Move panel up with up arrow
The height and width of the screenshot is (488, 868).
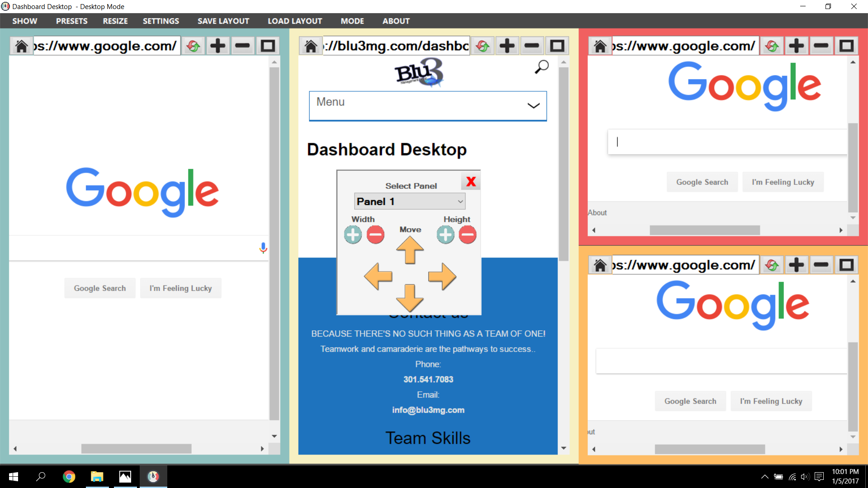coord(410,250)
